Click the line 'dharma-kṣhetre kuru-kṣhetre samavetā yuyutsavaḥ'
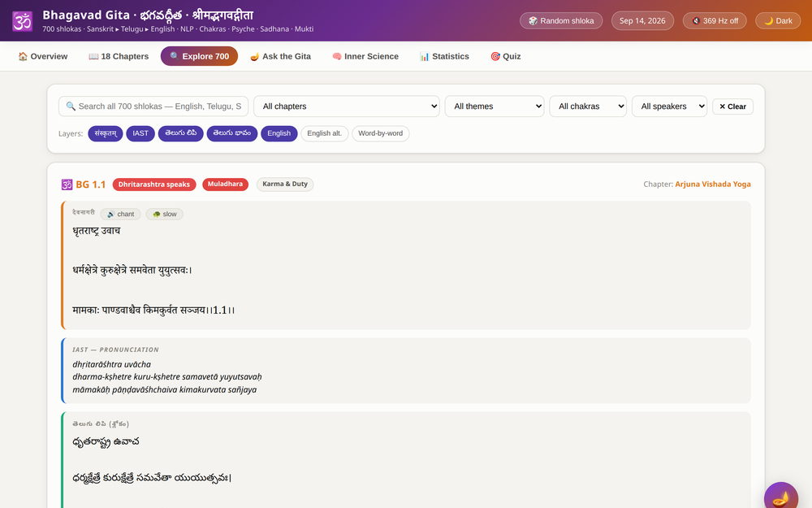 [x=167, y=377]
